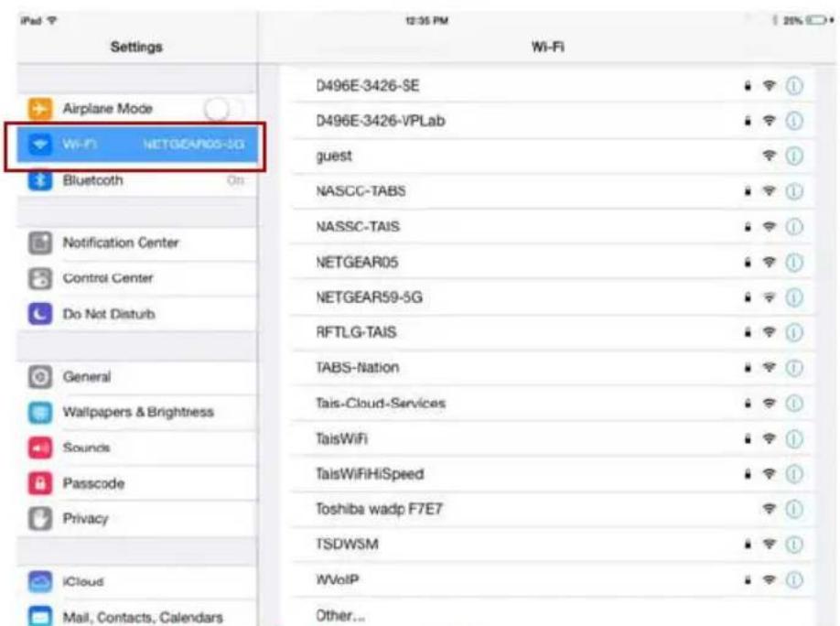Tap the Control Center icon
Screen dimensions: 840x626
[40, 279]
